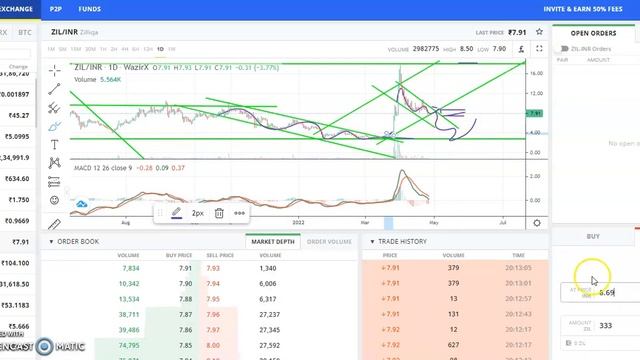
Task: Click the Last Price ₹7.91 value
Action: pos(517,32)
